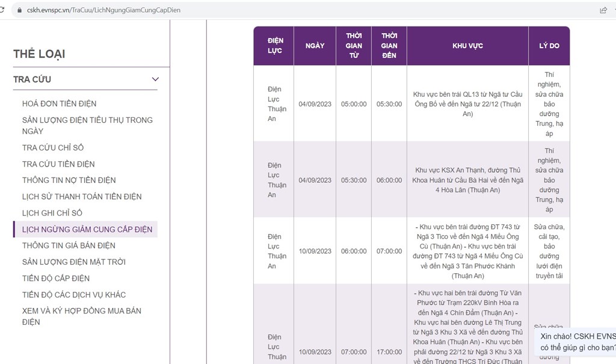The width and height of the screenshot is (616, 364).
Task: Click end time 17:00:00 cell
Action: pos(389,352)
